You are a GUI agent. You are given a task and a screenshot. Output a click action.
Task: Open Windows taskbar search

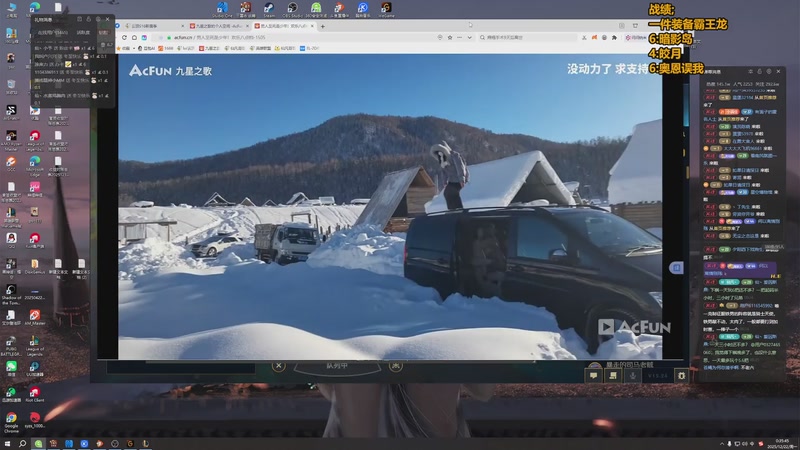pyautogui.click(x=22, y=444)
